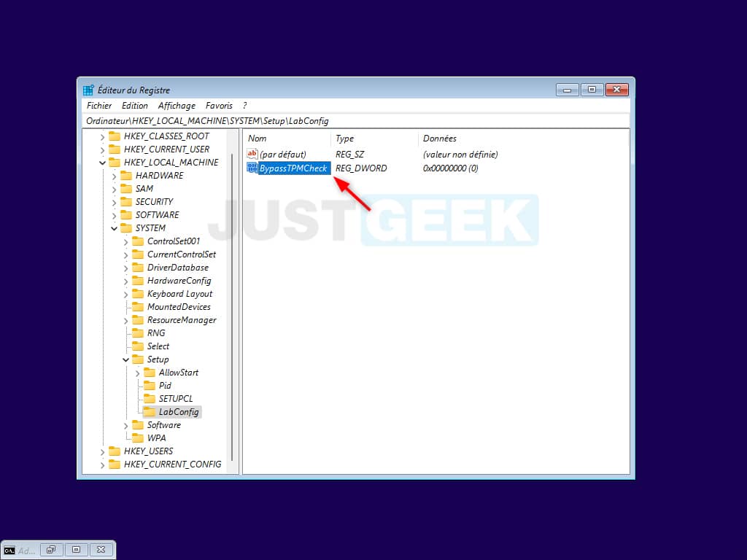Expand the SAM key chevron

(x=114, y=189)
